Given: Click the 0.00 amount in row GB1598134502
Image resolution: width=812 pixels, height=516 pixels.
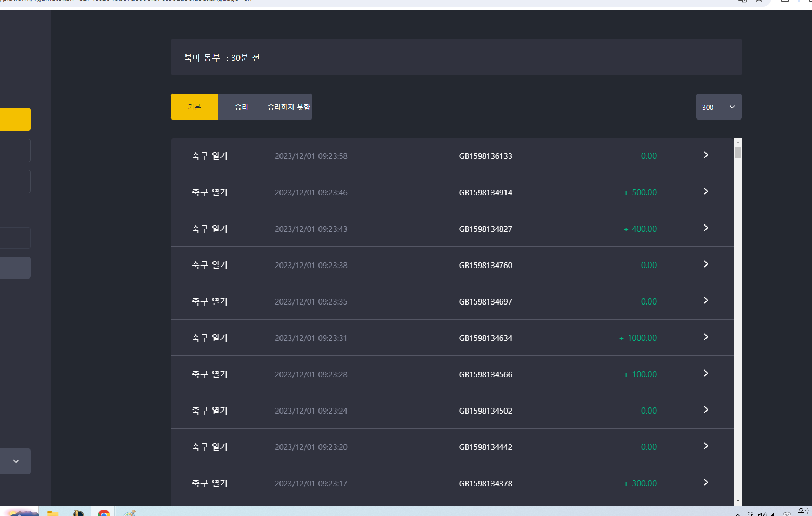Looking at the screenshot, I should pyautogui.click(x=649, y=411).
